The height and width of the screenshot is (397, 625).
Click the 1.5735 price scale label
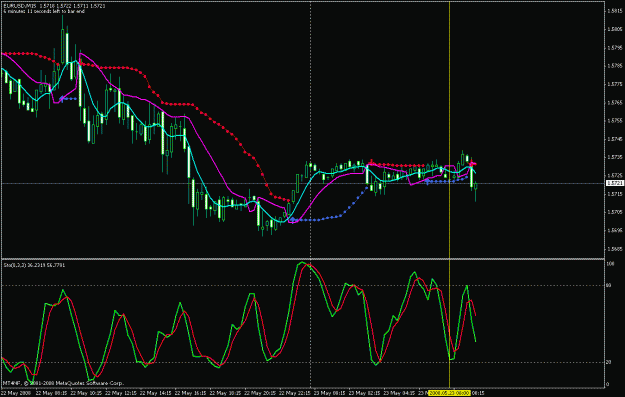coord(615,157)
